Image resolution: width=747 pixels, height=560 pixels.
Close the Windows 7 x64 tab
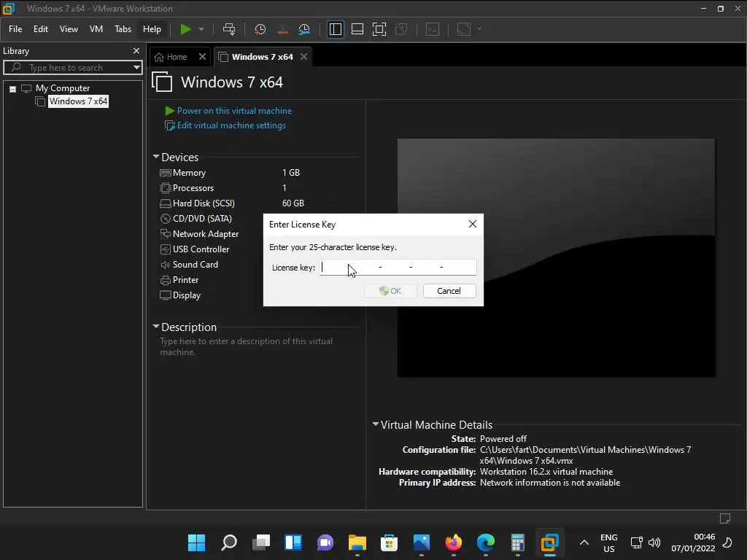click(303, 57)
